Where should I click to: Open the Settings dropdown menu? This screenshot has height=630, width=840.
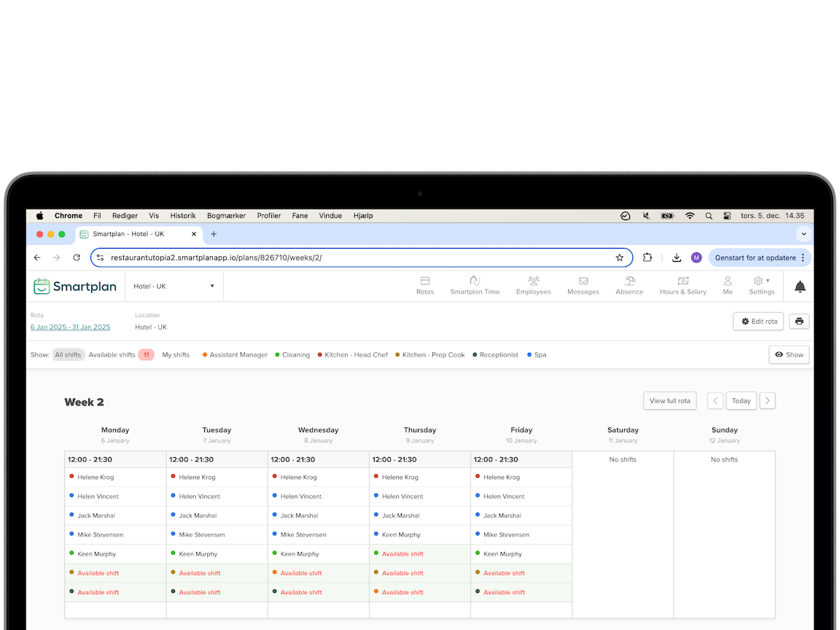(761, 285)
